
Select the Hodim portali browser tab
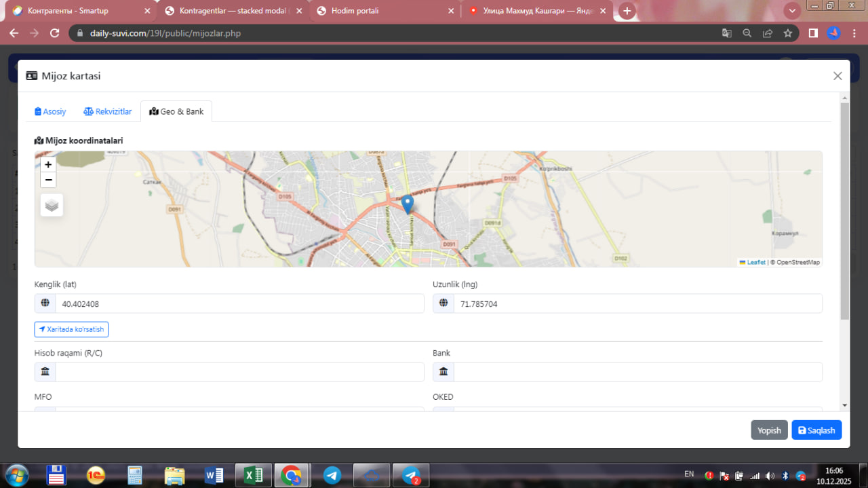click(355, 11)
